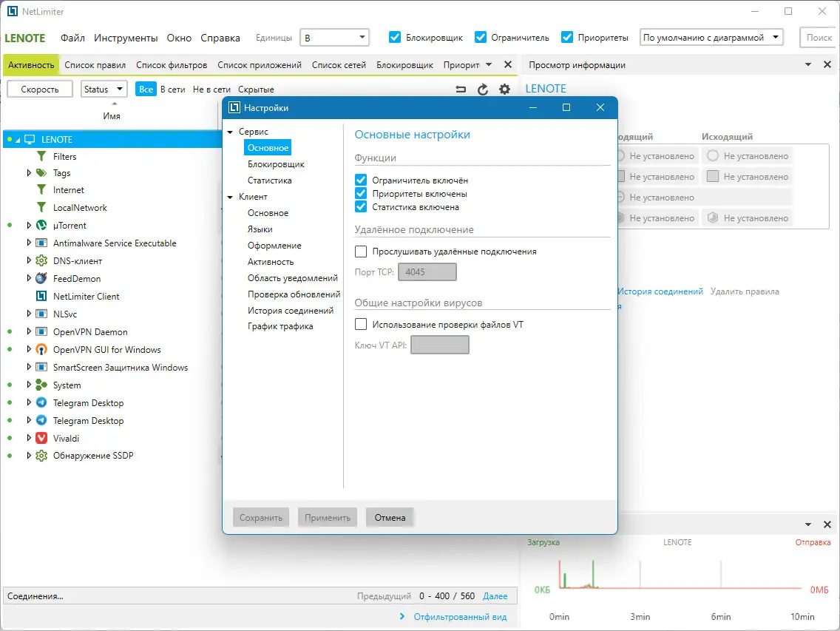The height and width of the screenshot is (631, 840).
Task: Open the Единицы units dropdown
Action: coord(334,38)
